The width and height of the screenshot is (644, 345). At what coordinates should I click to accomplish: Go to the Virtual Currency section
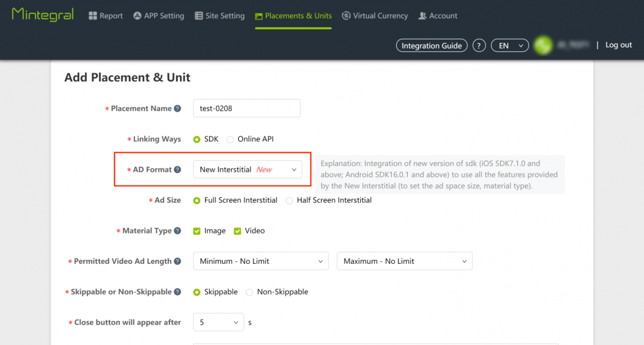pos(375,16)
